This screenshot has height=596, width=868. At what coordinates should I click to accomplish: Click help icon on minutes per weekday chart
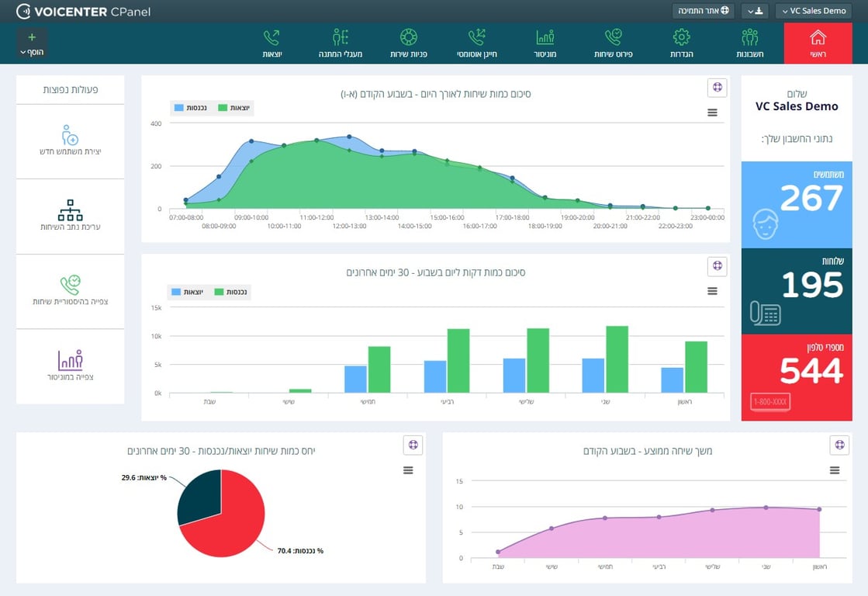718,265
